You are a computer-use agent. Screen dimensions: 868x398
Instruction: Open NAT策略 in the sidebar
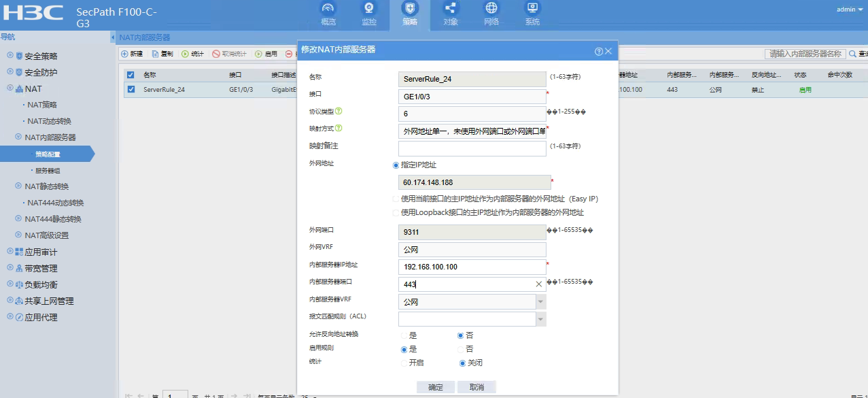(x=42, y=105)
